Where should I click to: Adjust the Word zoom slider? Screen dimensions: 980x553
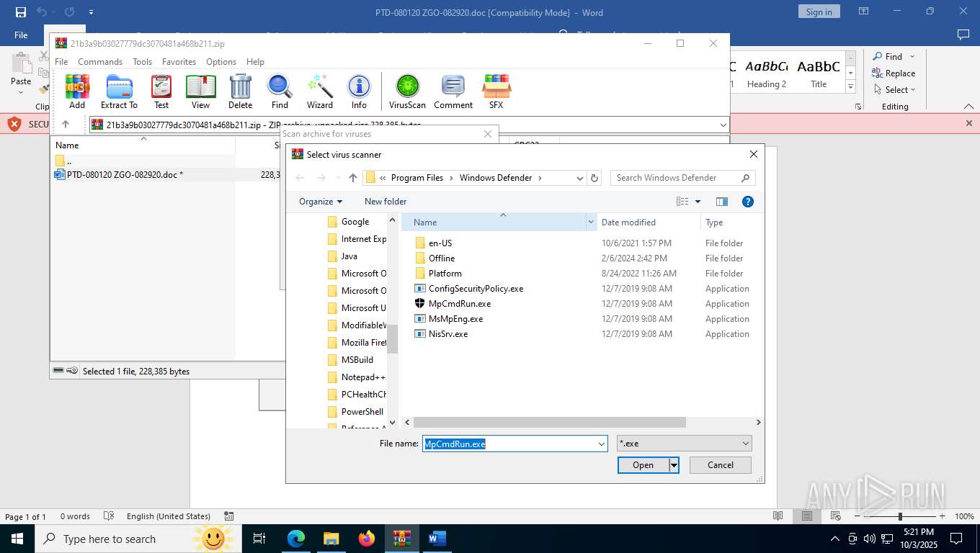tap(900, 516)
